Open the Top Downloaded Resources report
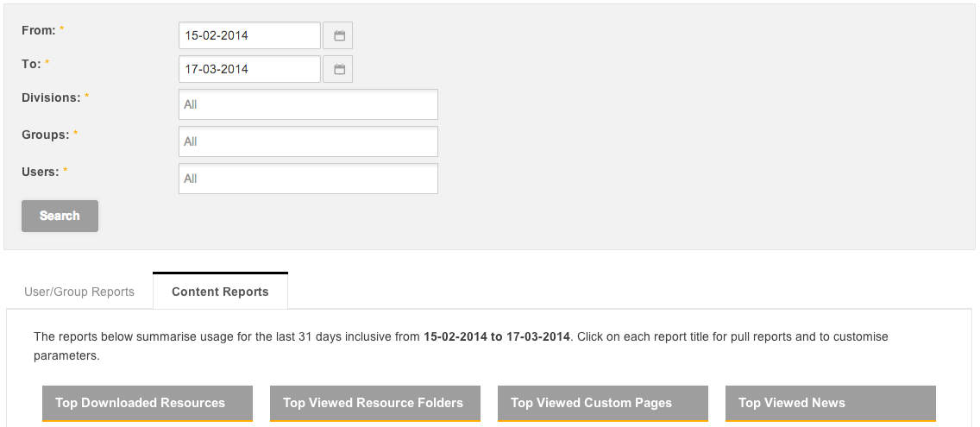 click(x=148, y=403)
